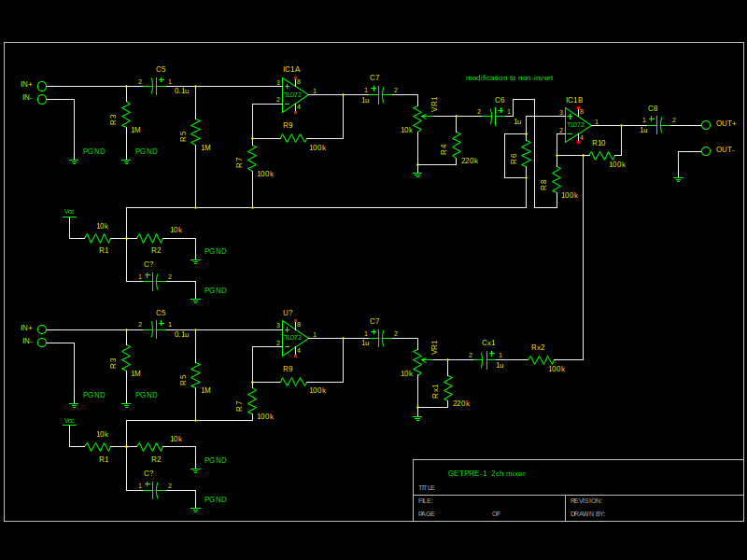Click the REVISION: field label
This screenshot has height=560, width=747.
tap(586, 501)
